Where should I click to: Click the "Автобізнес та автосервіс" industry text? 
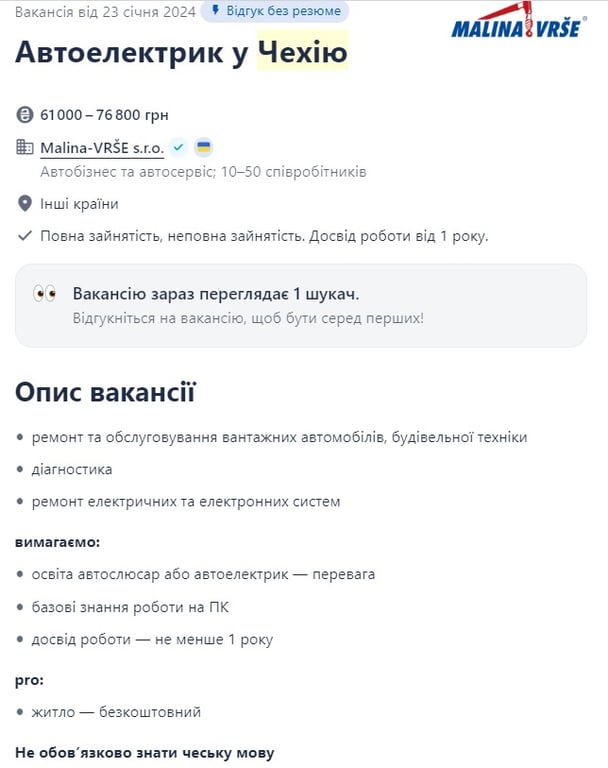click(128, 172)
